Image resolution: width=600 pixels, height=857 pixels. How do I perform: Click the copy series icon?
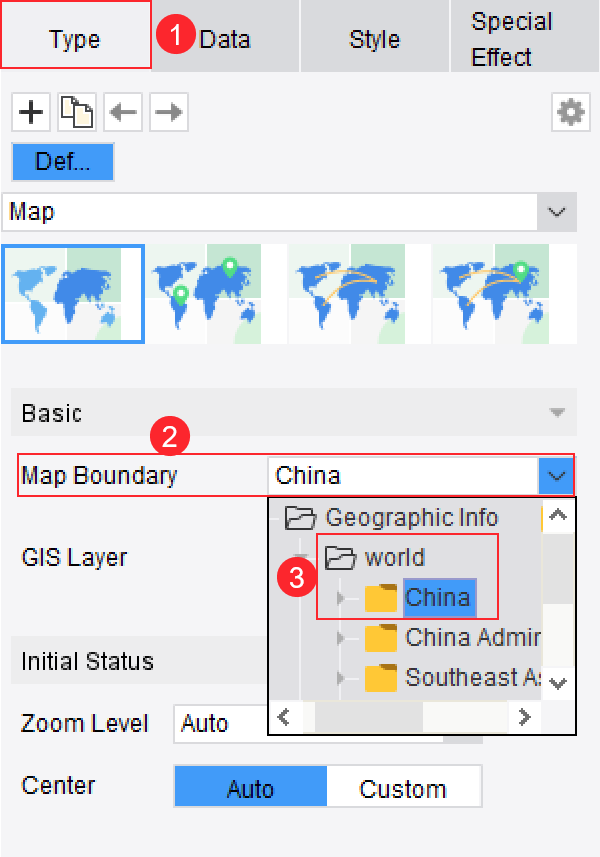click(77, 112)
